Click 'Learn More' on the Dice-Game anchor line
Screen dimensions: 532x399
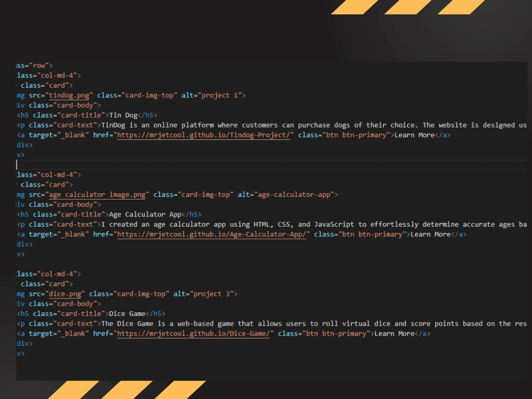[394, 334]
